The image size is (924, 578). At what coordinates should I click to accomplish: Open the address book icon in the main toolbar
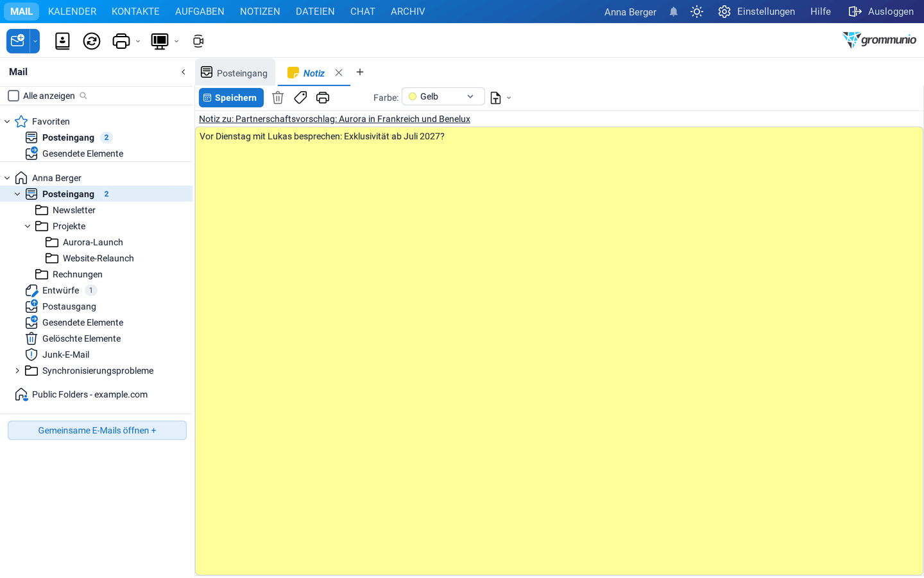62,41
